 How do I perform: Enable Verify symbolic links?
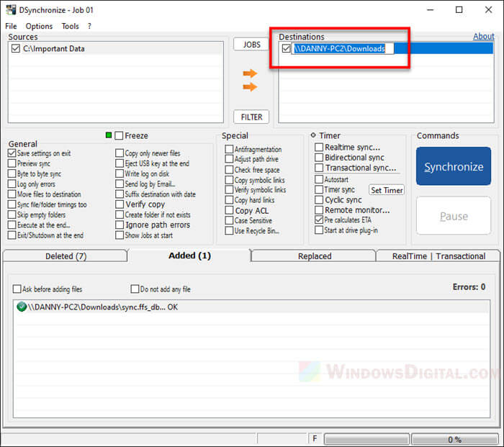tap(229, 190)
